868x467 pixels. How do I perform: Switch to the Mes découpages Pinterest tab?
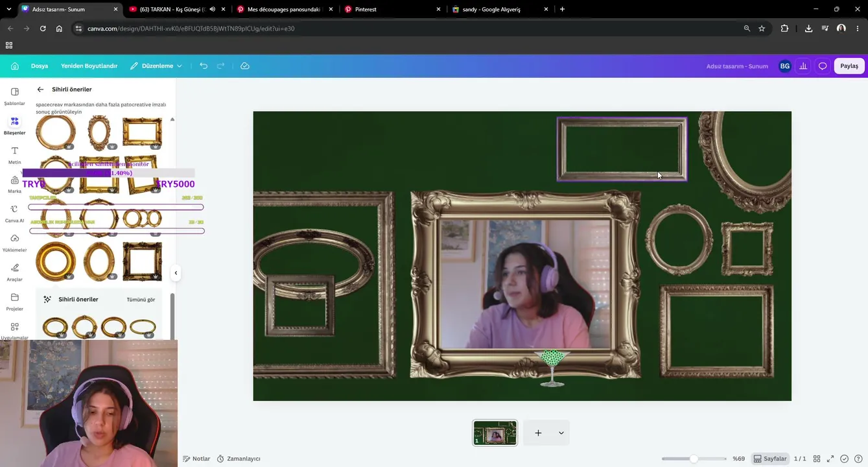click(283, 9)
